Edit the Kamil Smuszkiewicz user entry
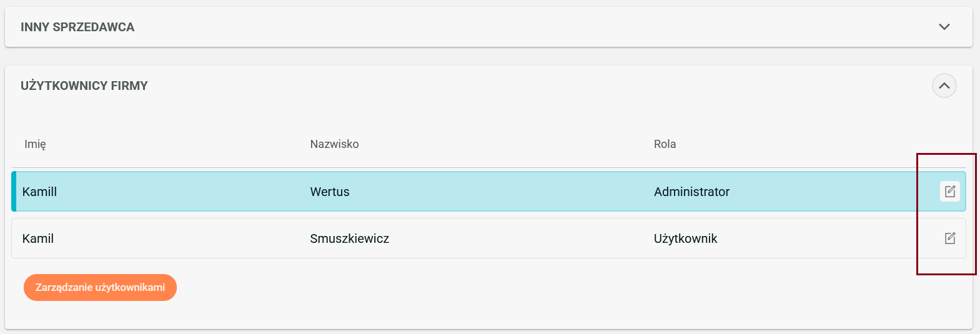Image resolution: width=980 pixels, height=334 pixels. click(949, 238)
